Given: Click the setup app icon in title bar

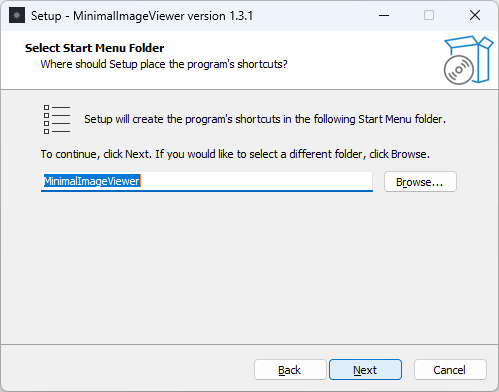Looking at the screenshot, I should [17, 15].
